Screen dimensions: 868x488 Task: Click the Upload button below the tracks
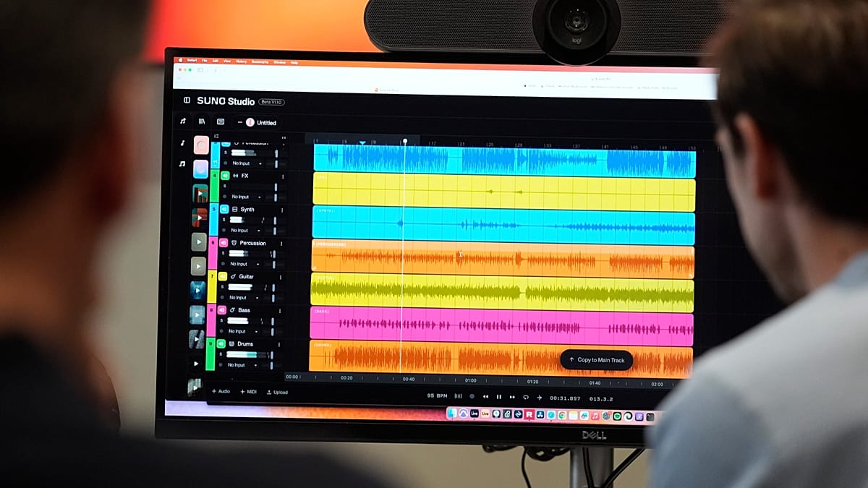point(277,392)
